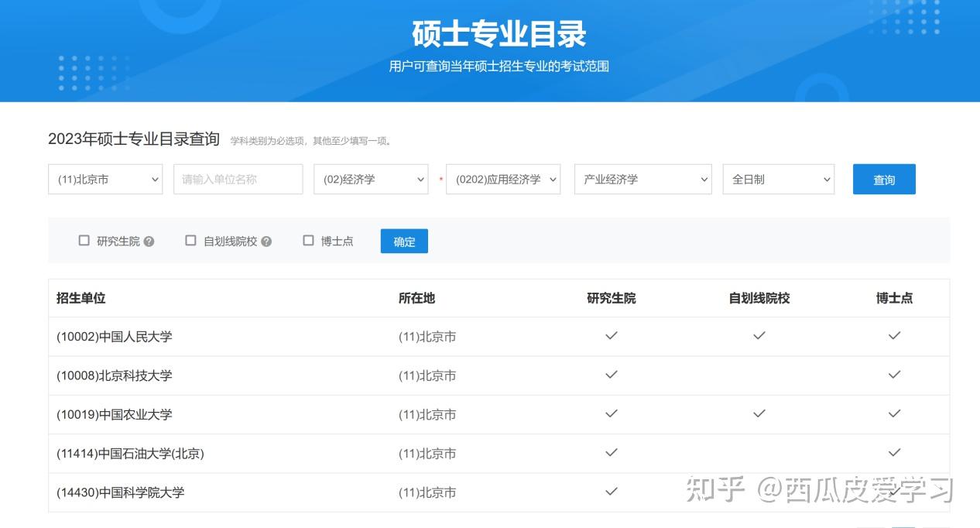The width and height of the screenshot is (980, 528).
Task: Click the 招生单位 column header
Action: 81,298
